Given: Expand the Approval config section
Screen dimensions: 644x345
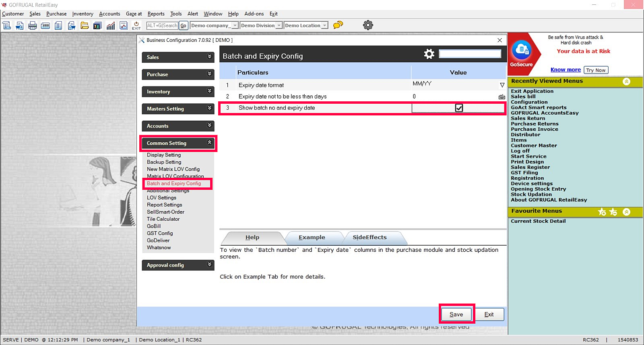Looking at the screenshot, I should point(178,265).
